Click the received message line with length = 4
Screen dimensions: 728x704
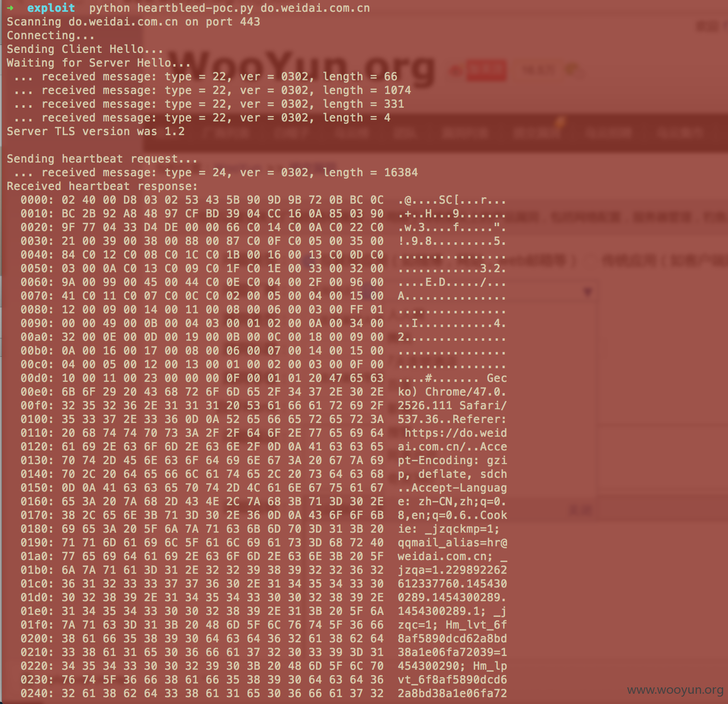pyautogui.click(x=202, y=117)
